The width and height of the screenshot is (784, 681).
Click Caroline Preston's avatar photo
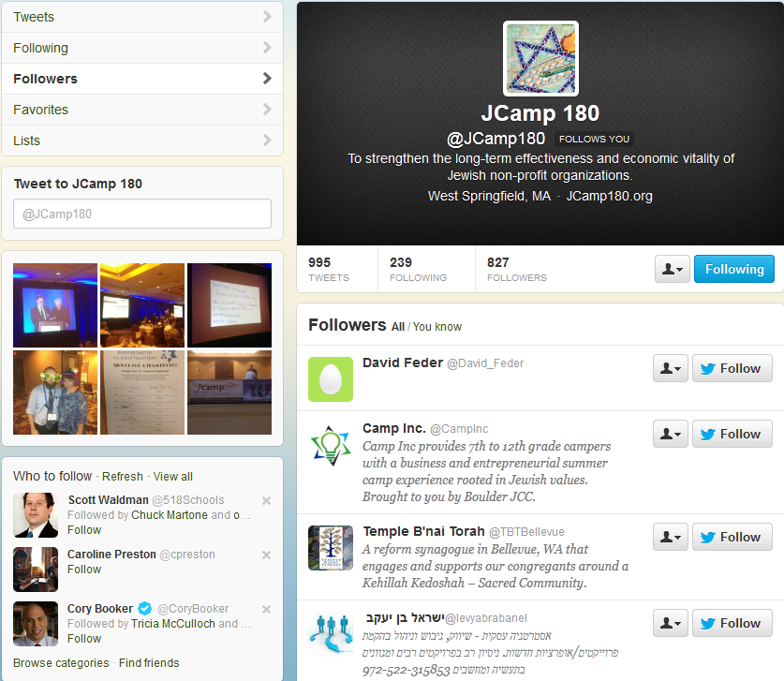pyautogui.click(x=36, y=570)
